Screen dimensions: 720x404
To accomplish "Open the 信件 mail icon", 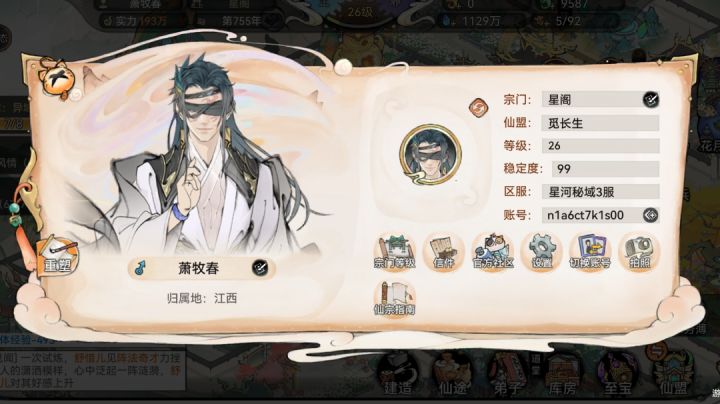I will click(444, 251).
